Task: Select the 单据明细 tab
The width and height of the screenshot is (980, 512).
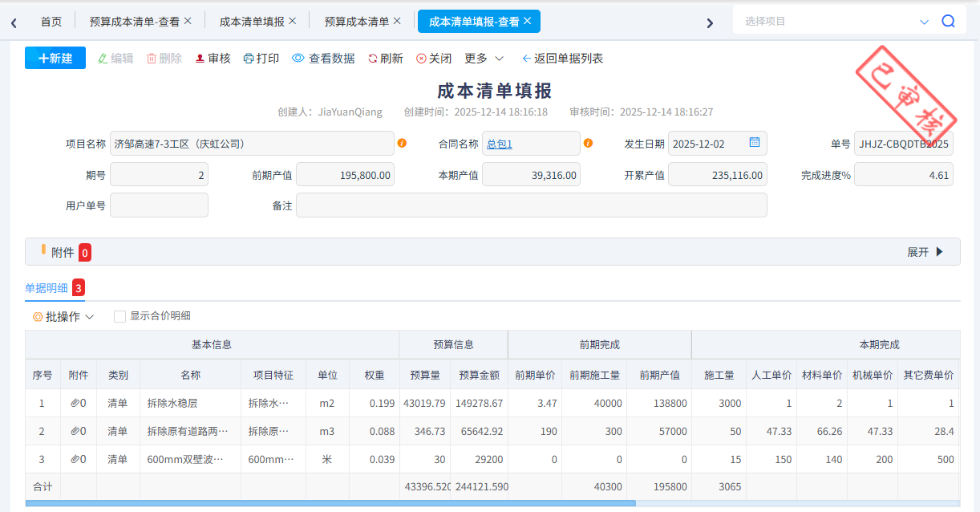Action: (48, 286)
